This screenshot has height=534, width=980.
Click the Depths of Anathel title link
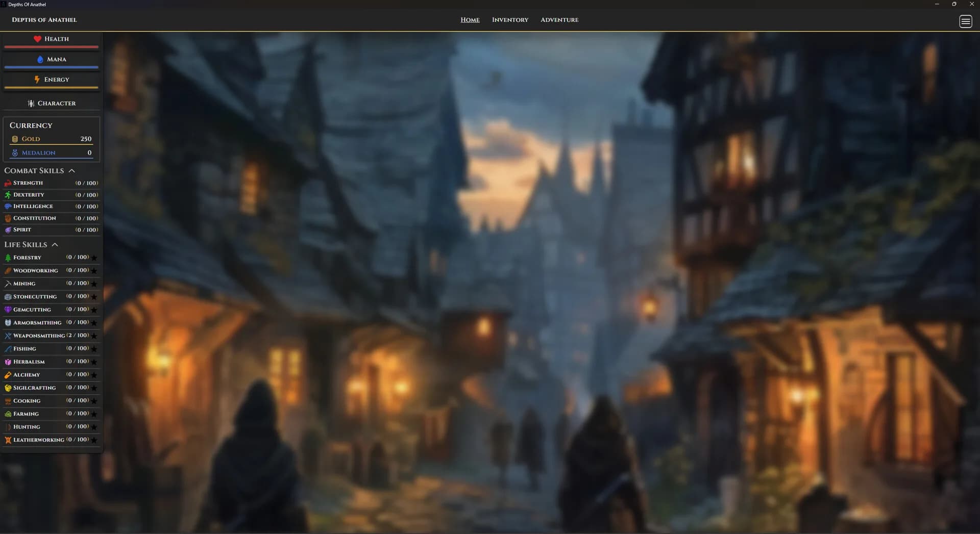44,20
